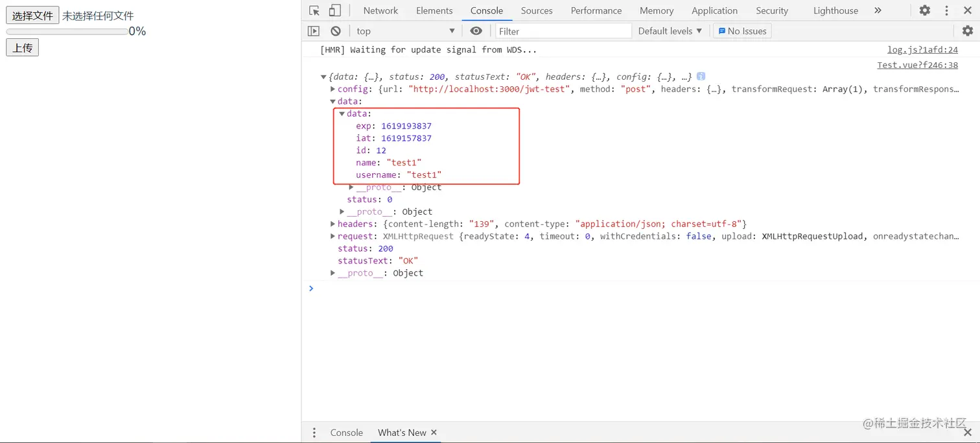Close the What's New drawer tab
The height and width of the screenshot is (443, 980).
click(x=434, y=433)
